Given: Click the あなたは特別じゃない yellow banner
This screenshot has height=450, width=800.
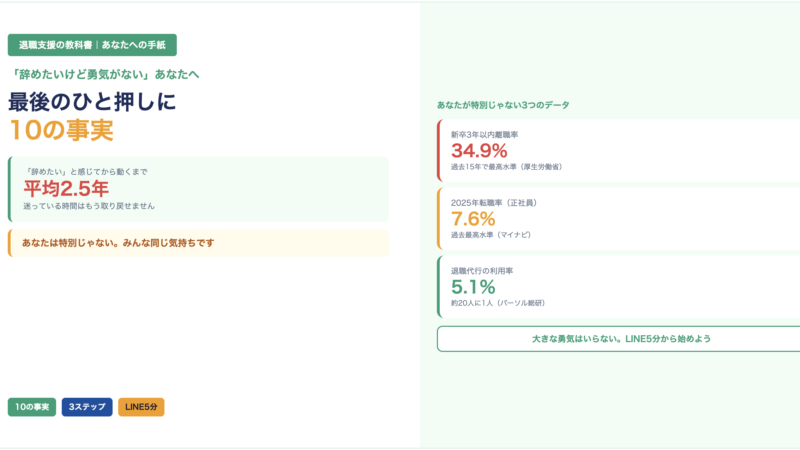Looking at the screenshot, I should [198, 243].
